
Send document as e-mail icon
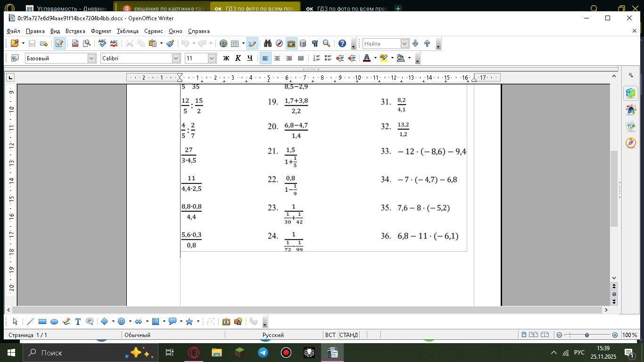pyautogui.click(x=44, y=43)
